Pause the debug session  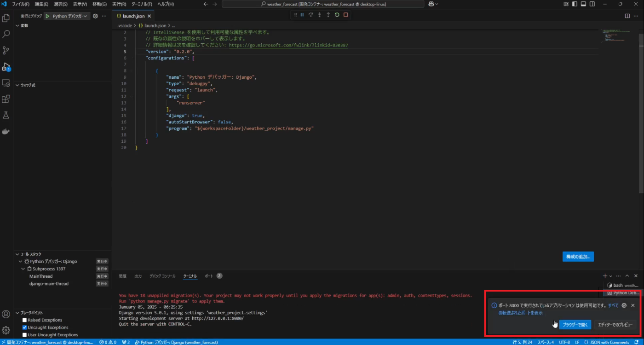pyautogui.click(x=302, y=15)
